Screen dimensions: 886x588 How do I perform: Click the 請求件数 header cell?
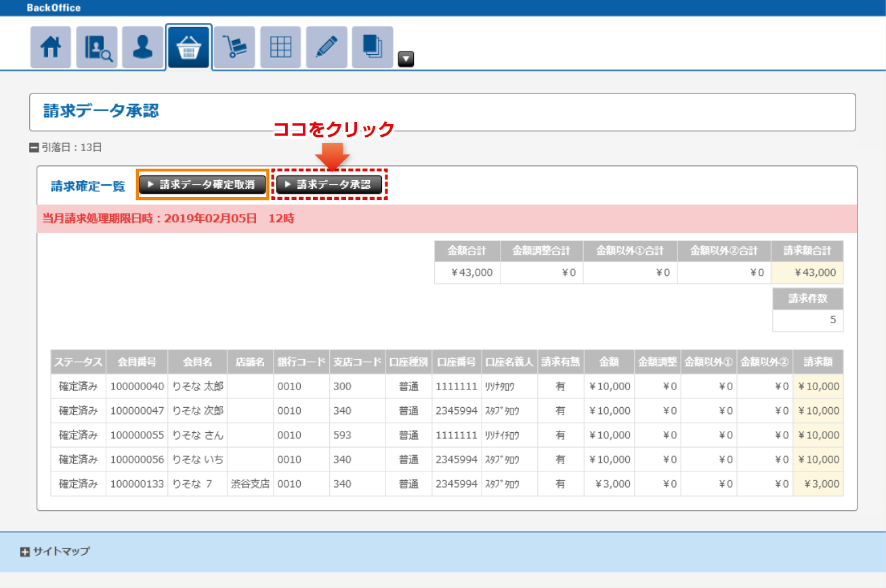808,299
